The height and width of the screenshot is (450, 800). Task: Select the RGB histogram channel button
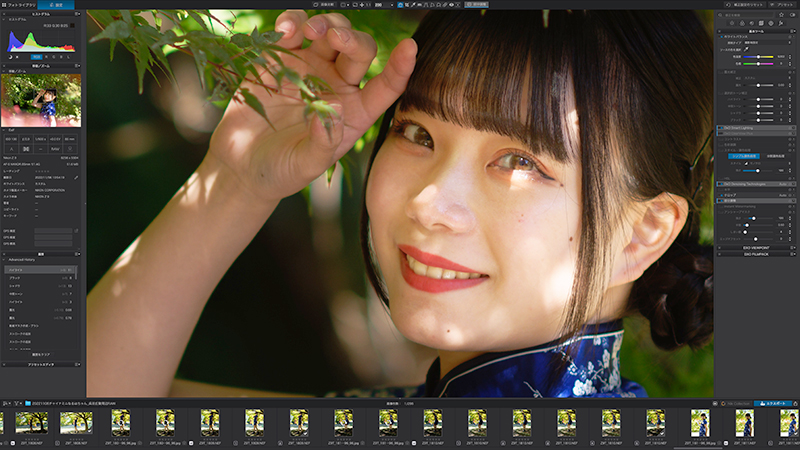pos(37,57)
